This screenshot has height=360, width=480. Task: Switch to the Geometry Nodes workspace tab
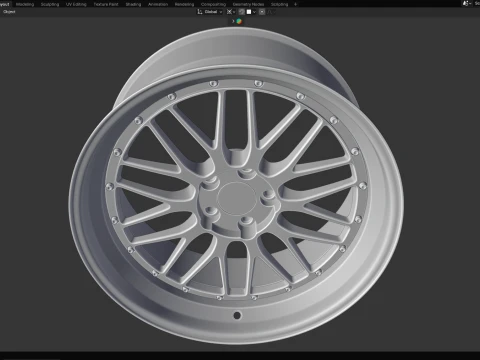point(248,4)
